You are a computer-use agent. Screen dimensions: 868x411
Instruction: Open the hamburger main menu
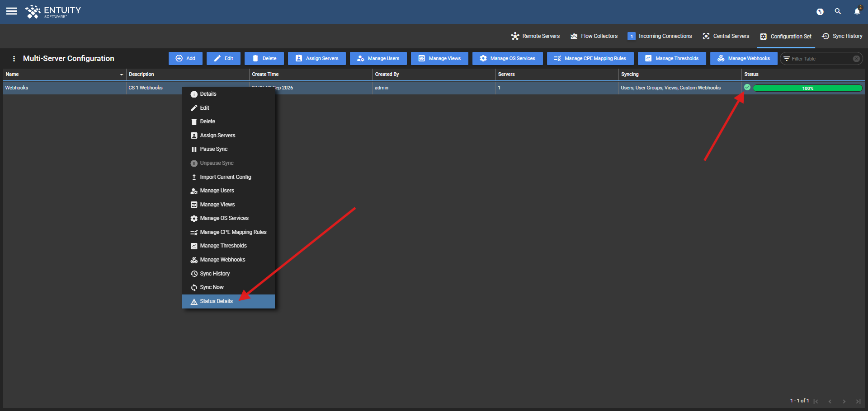pyautogui.click(x=12, y=11)
